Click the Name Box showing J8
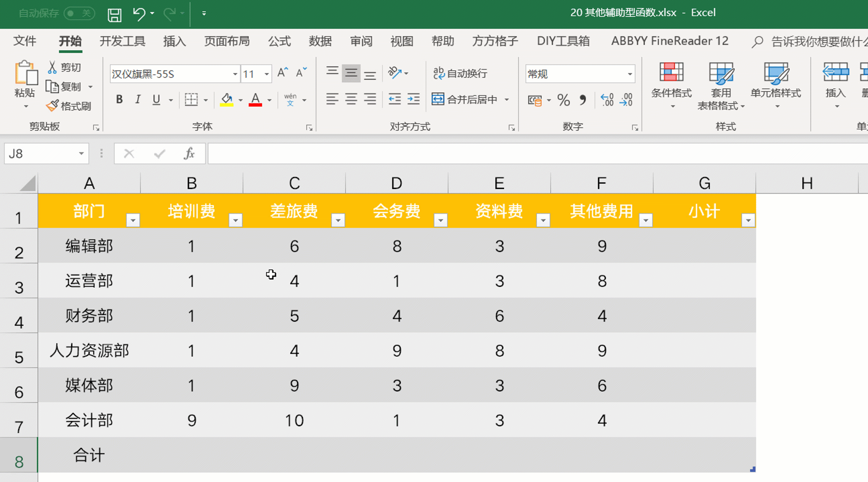 click(x=40, y=153)
